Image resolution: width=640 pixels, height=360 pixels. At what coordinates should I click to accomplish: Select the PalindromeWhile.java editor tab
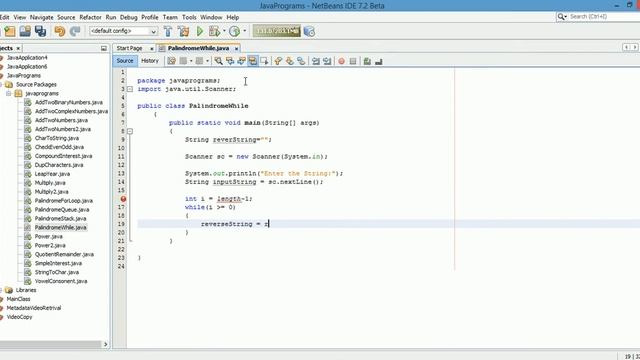[x=198, y=48]
